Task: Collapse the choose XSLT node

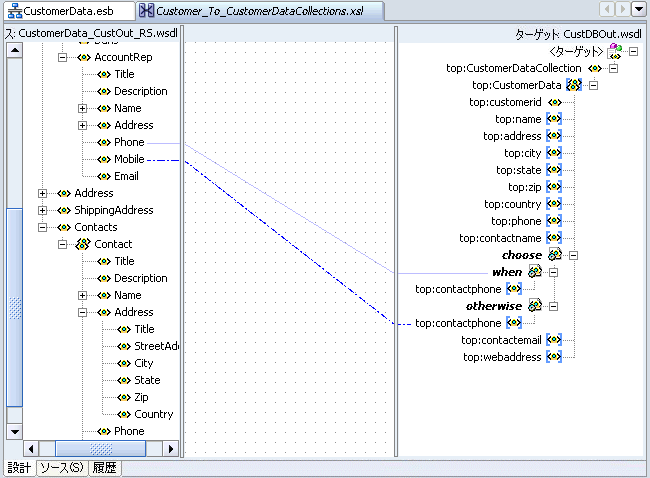Action: 573,255
